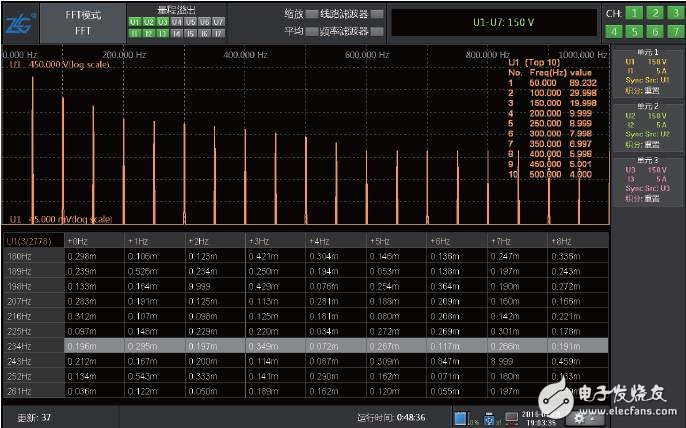
Task: Toggle channel 2 button
Action: (x=655, y=13)
